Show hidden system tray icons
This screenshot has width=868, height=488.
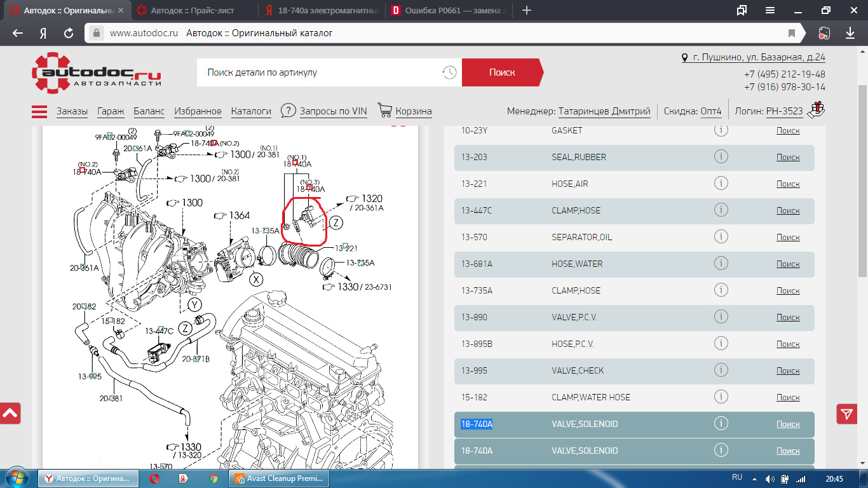point(754,478)
